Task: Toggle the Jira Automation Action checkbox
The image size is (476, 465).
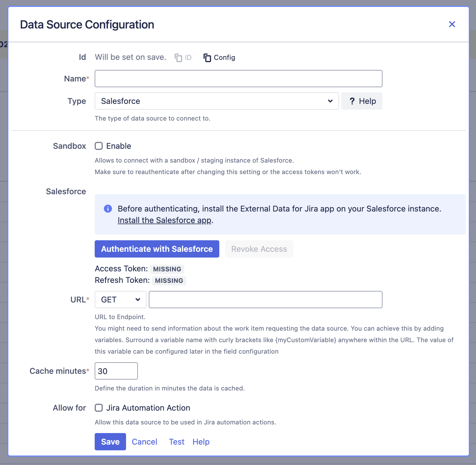Action: click(99, 408)
